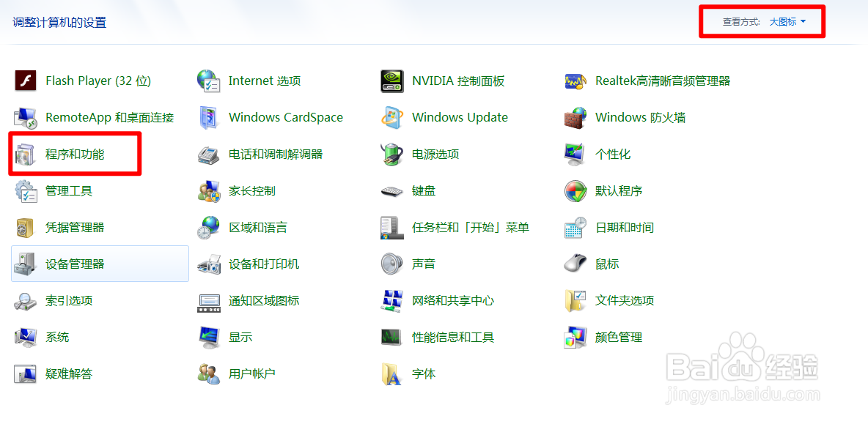Click the Internet 选项 globe icon
Image resolution: width=868 pixels, height=424 pixels.
[209, 81]
